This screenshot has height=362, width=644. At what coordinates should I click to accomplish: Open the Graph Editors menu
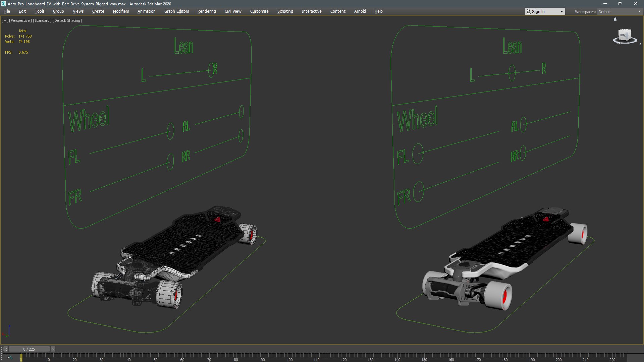(x=176, y=11)
